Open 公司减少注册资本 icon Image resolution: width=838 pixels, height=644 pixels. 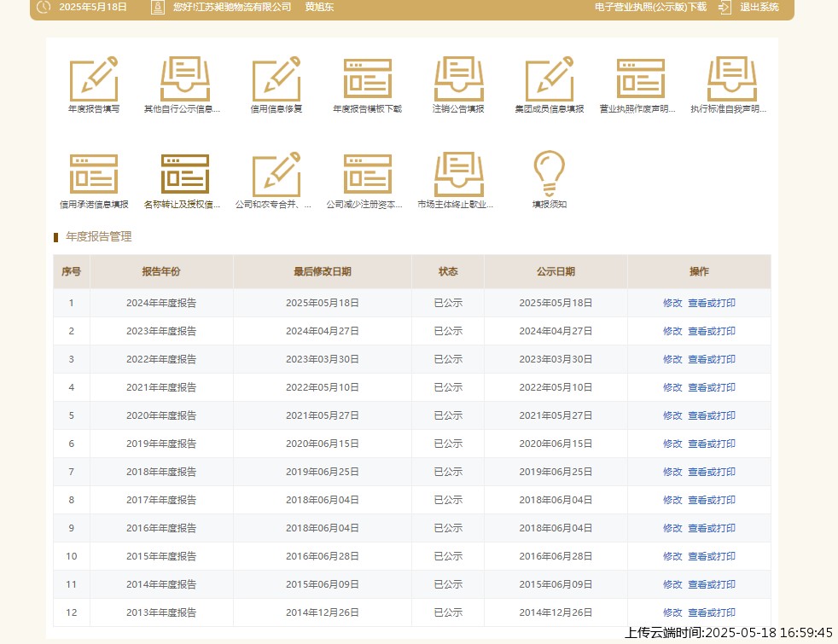click(368, 174)
